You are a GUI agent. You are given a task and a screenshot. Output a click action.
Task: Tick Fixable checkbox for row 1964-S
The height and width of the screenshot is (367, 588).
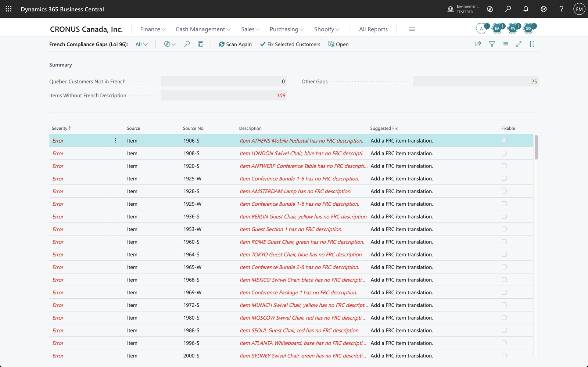(504, 254)
